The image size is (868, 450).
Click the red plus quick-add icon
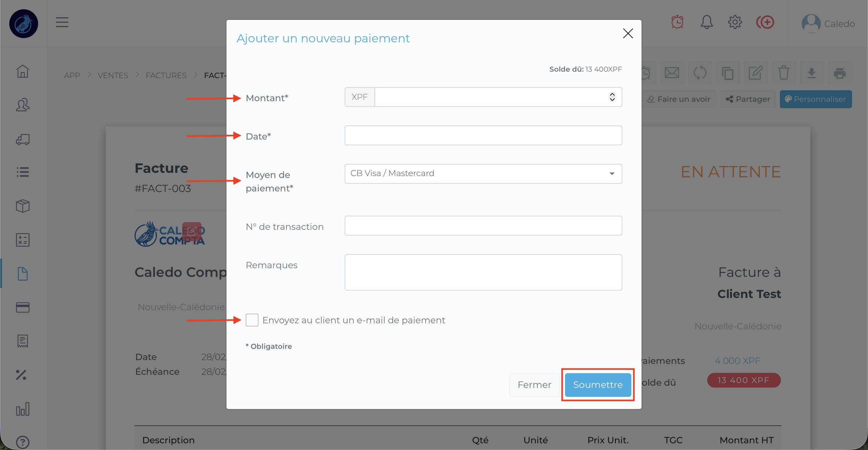[765, 23]
